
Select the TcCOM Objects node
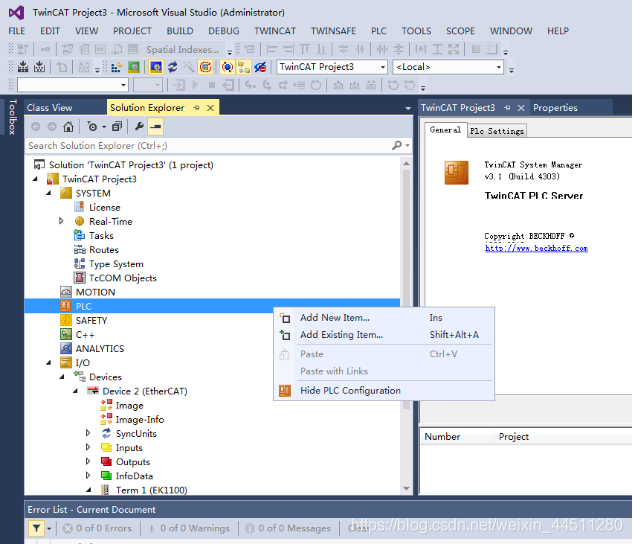pos(115,278)
